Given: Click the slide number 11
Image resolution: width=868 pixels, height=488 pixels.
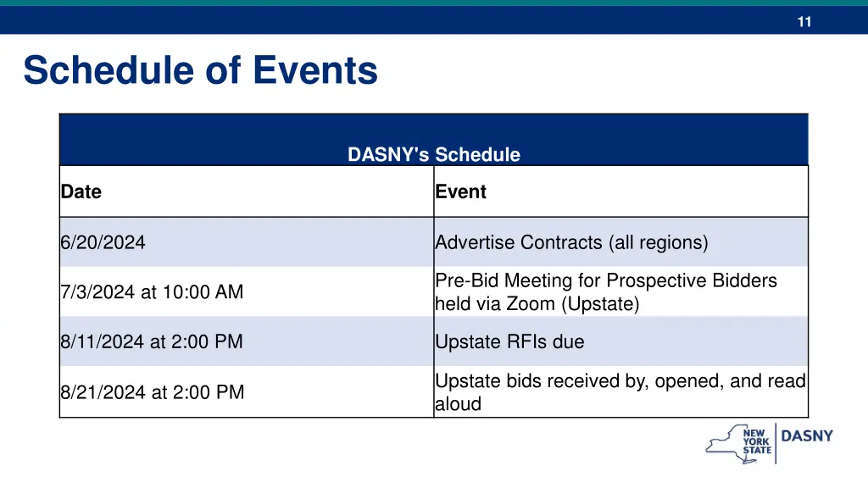Looking at the screenshot, I should click(804, 22).
